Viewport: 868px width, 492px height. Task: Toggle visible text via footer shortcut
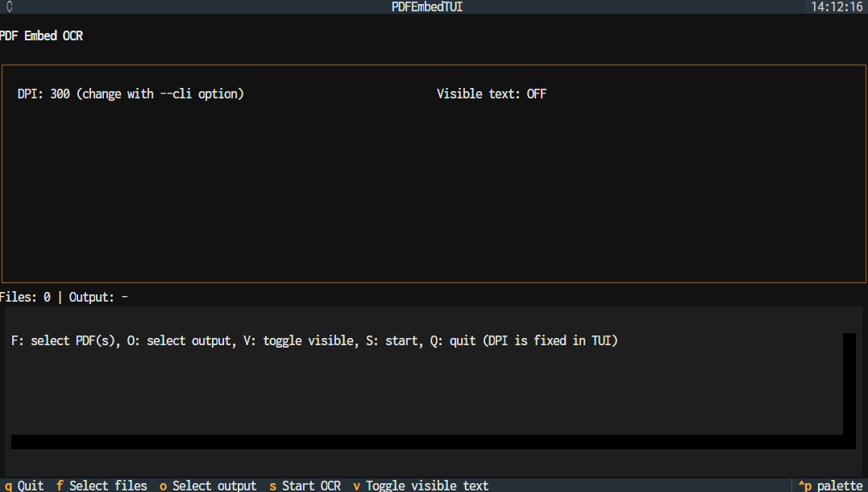click(421, 486)
